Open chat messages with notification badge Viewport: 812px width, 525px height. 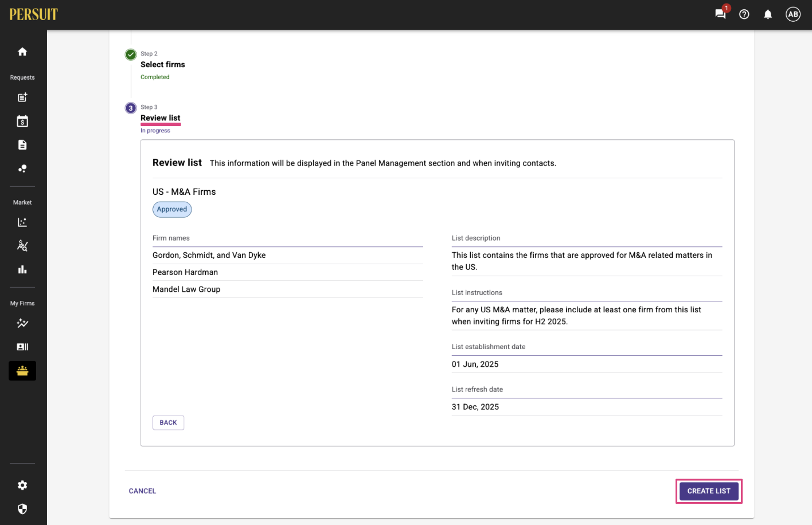pos(721,13)
